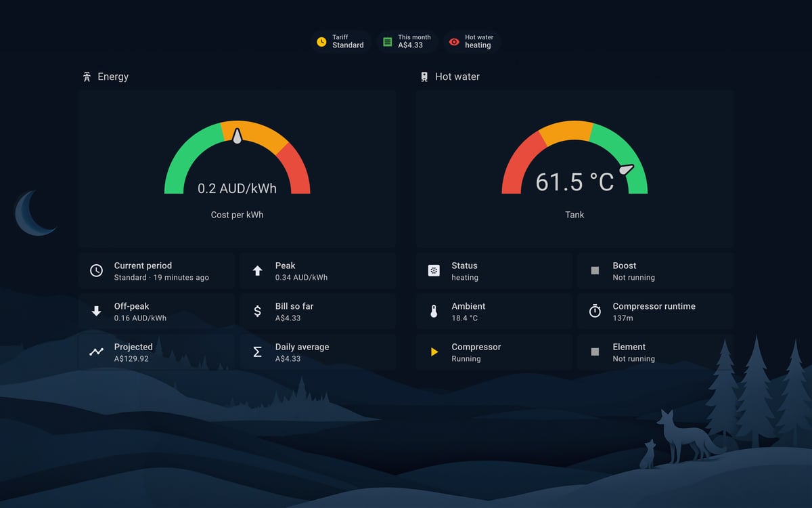
Task: Click the heating icon beside Status
Action: click(434, 271)
